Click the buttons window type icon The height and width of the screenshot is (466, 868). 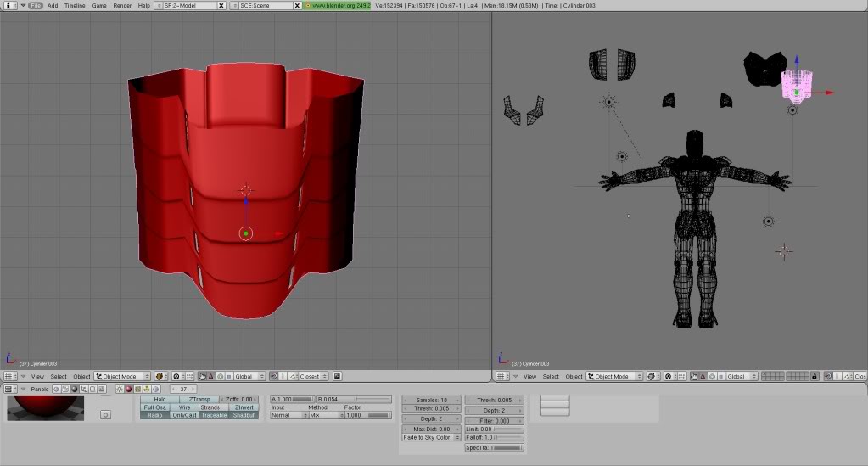tap(8, 389)
